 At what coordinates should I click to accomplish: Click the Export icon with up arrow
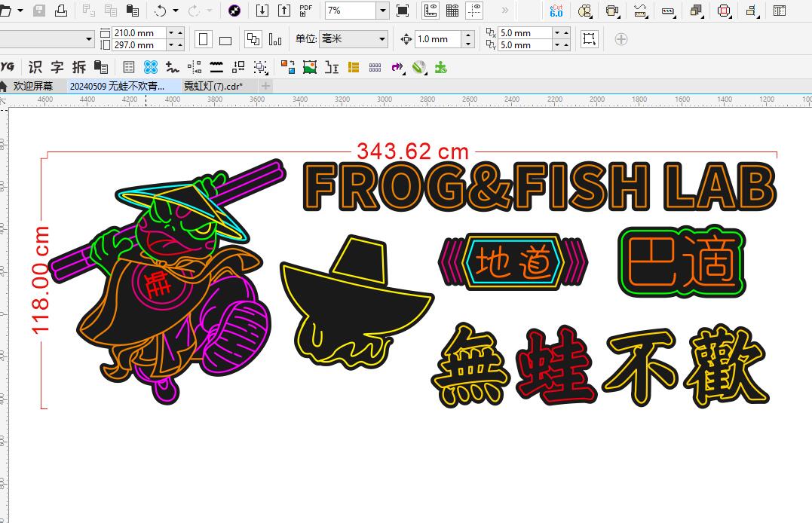pyautogui.click(x=284, y=11)
